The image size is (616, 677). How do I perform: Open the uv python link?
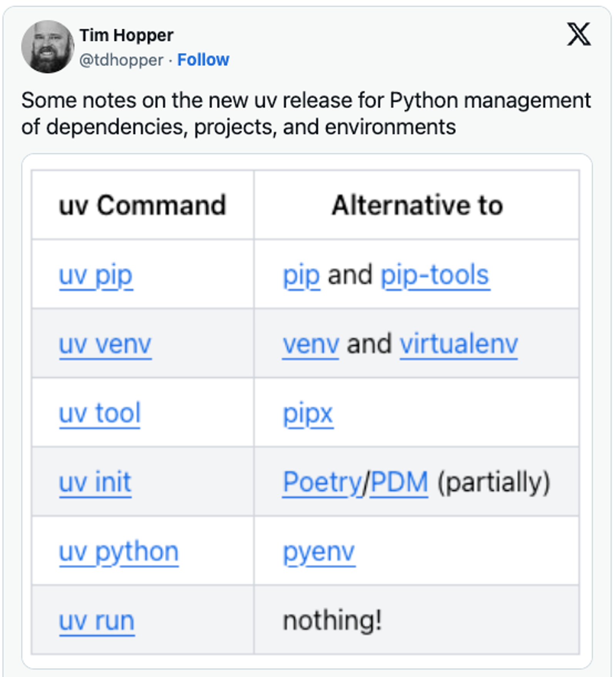click(x=119, y=552)
